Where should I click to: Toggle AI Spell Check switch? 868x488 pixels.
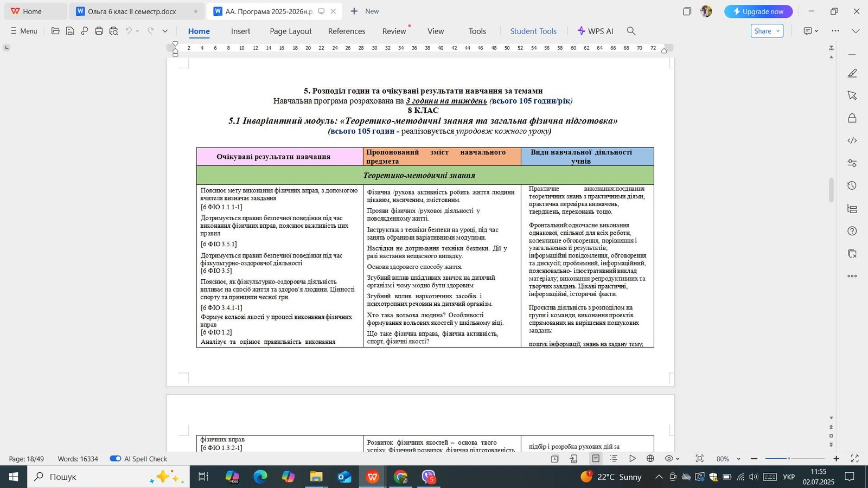coord(115,459)
